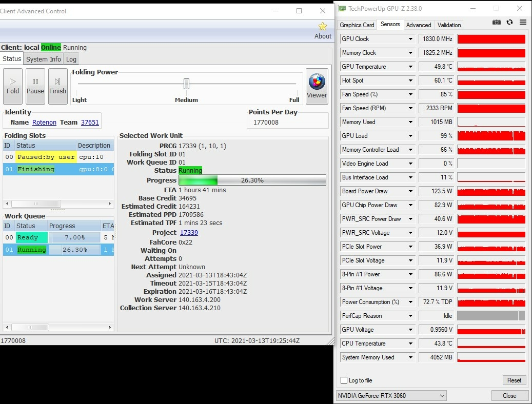Select work queue row 01 Running
Image resolution: width=532 pixels, height=404 pixels.
click(x=58, y=250)
